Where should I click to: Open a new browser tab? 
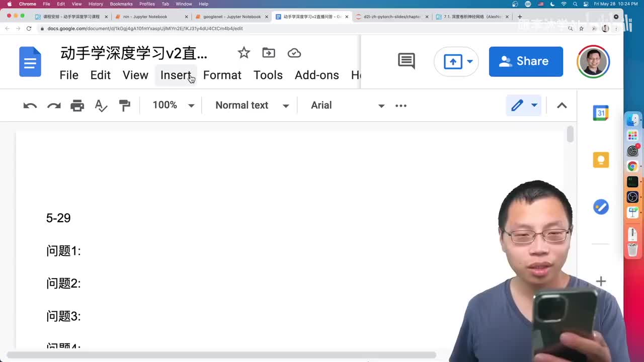(520, 17)
